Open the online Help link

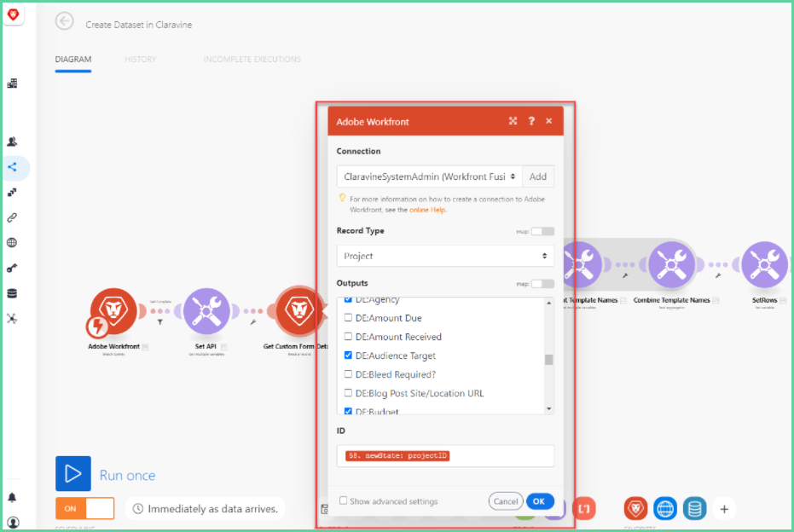(427, 210)
